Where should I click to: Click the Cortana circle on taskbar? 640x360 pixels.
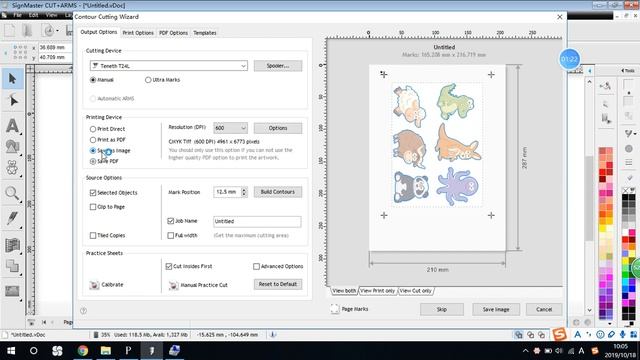(x=34, y=351)
